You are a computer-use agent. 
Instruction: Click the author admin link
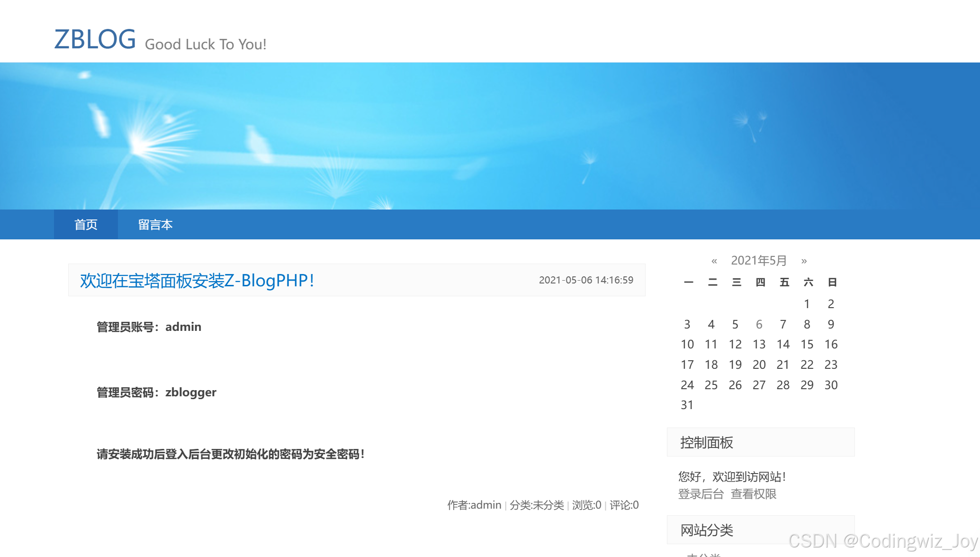[486, 505]
